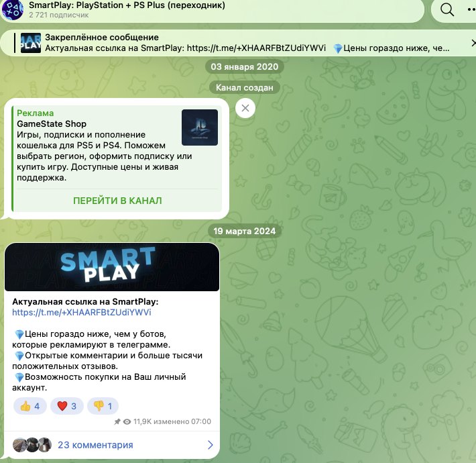Toggle the thumbs up reaction

[30, 406]
